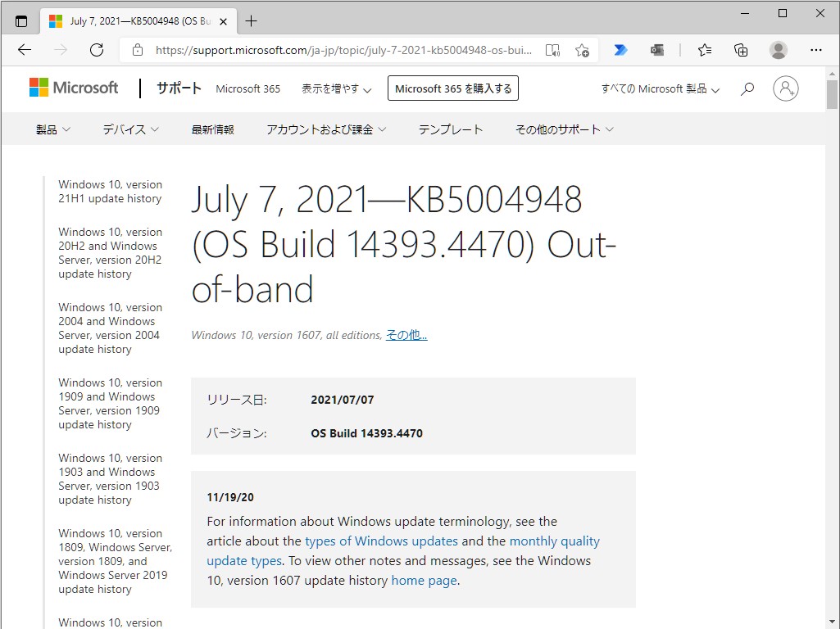Expand the アカウントおよび課金 menu
This screenshot has height=629, width=840.
(326, 129)
